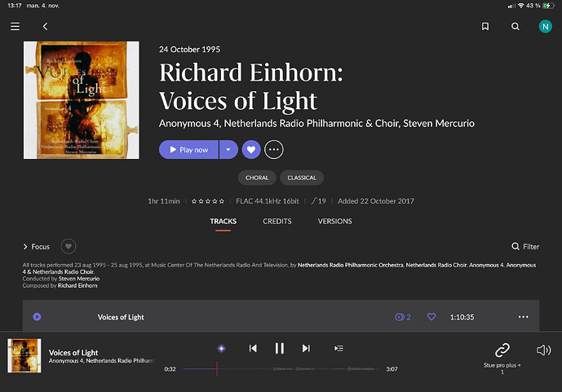This screenshot has height=392, width=562.
Task: Open the track row three-dot menu
Action: click(523, 317)
